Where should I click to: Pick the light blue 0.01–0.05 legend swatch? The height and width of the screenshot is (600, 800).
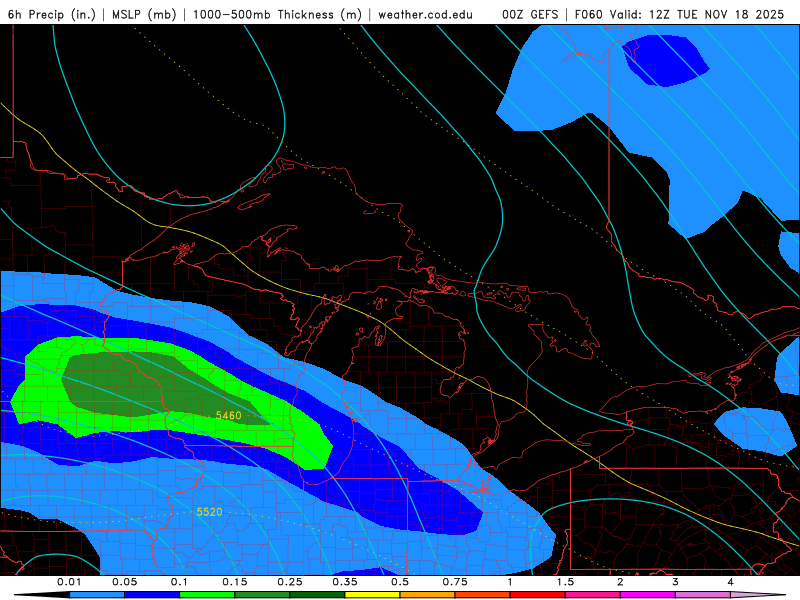click(97, 595)
